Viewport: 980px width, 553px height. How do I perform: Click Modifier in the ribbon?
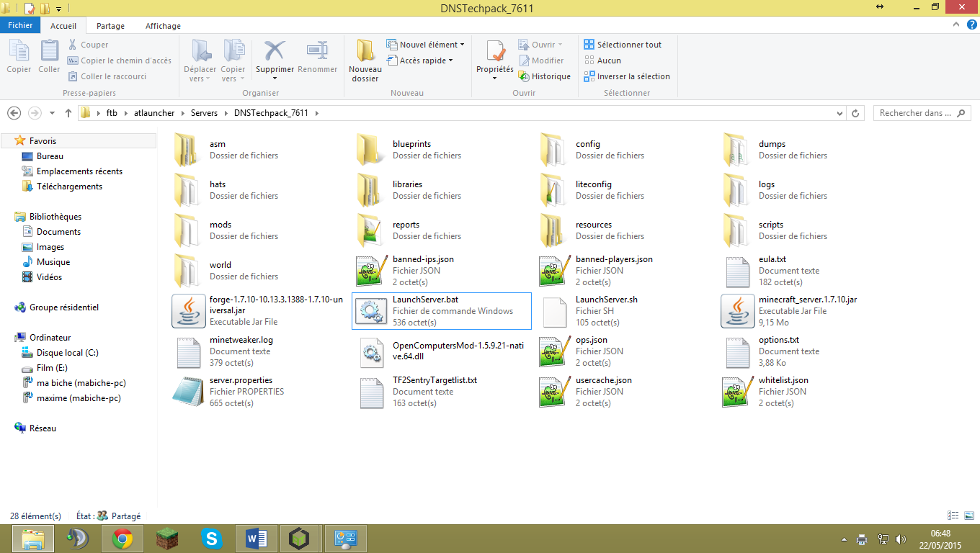(541, 60)
